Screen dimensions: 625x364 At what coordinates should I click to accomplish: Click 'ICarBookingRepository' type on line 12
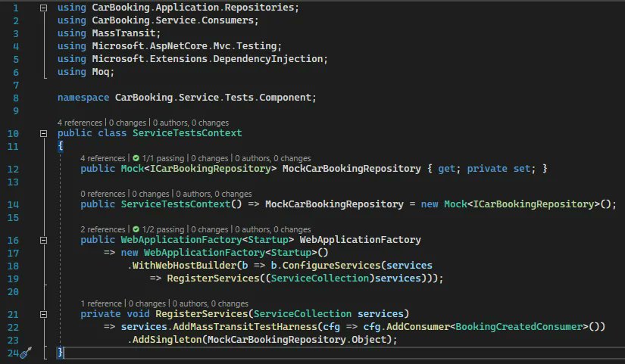pyautogui.click(x=210, y=169)
